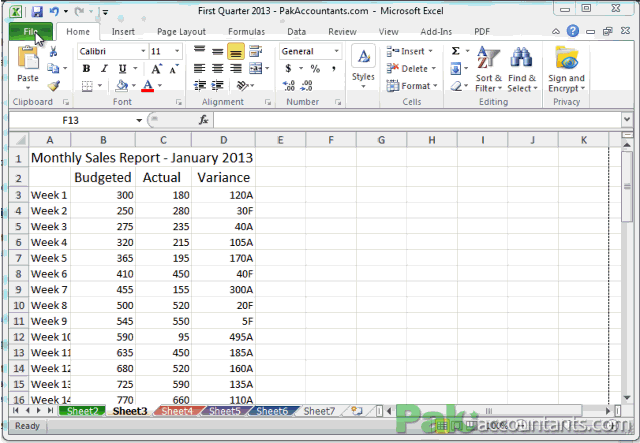Click Decrease Indent icon

(x=200, y=85)
